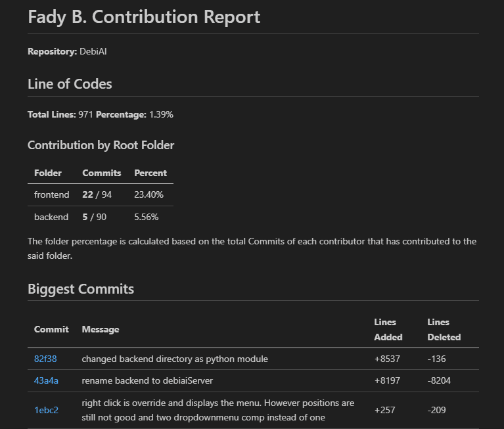Click the 'Biggest Commits' heading
This screenshot has height=429, width=504.
click(81, 289)
